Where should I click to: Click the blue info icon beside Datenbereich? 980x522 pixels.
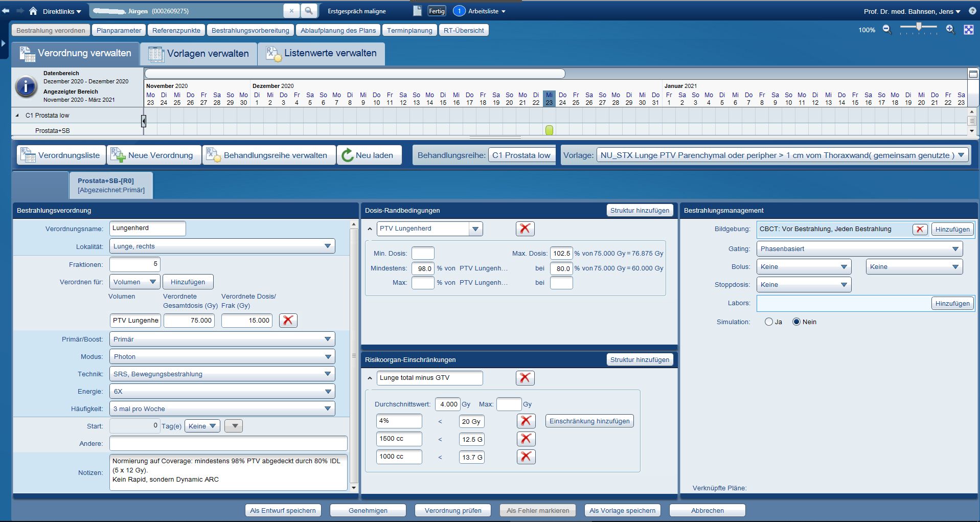point(26,86)
